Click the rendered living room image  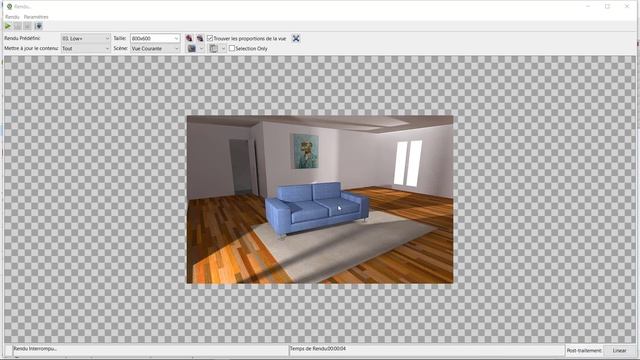pos(320,200)
